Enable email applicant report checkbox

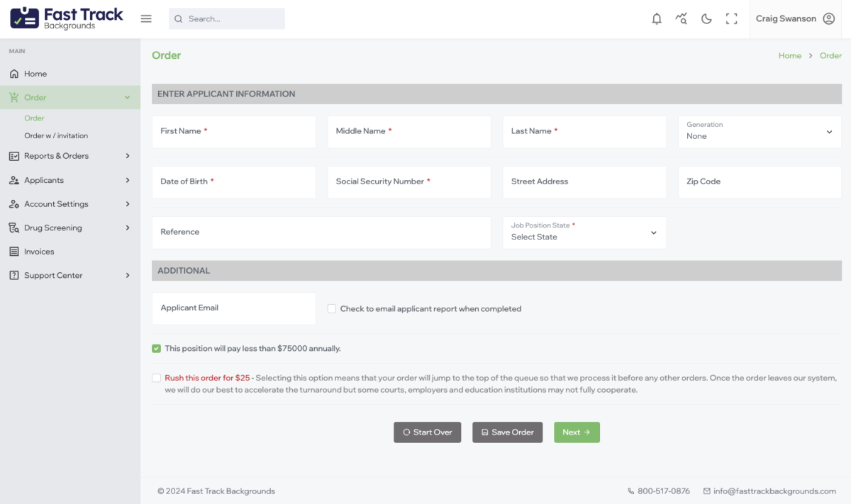332,309
